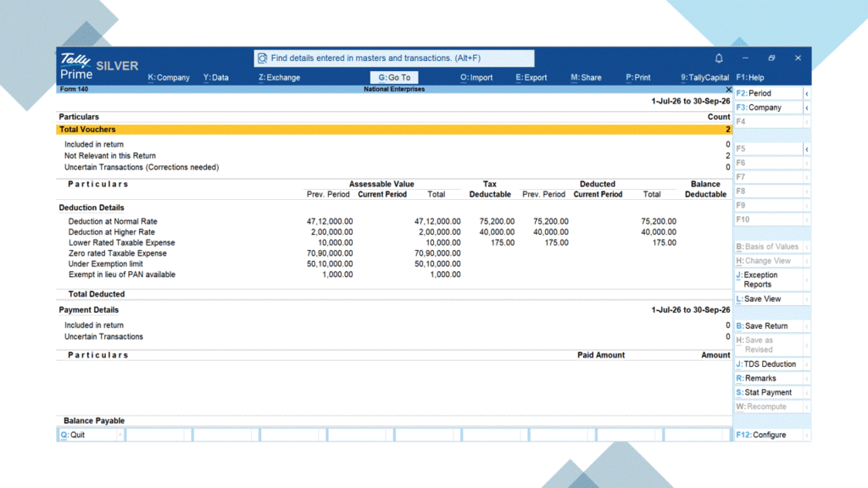Close Form 140 report with the X icon
Image resolution: width=868 pixels, height=488 pixels.
pos(728,89)
